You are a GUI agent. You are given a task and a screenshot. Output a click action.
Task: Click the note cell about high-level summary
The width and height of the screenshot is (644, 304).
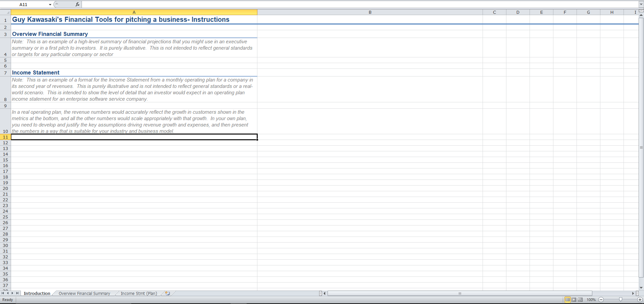134,48
